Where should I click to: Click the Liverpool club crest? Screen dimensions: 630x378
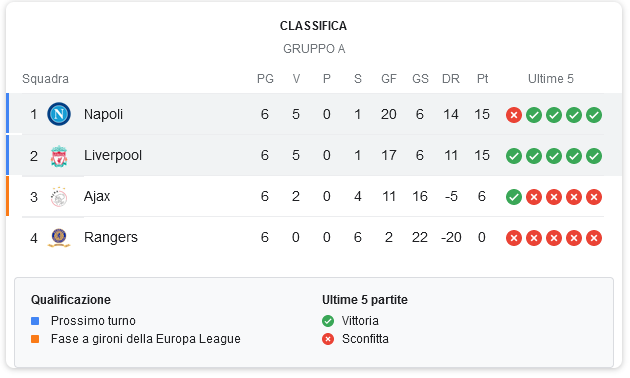[59, 156]
